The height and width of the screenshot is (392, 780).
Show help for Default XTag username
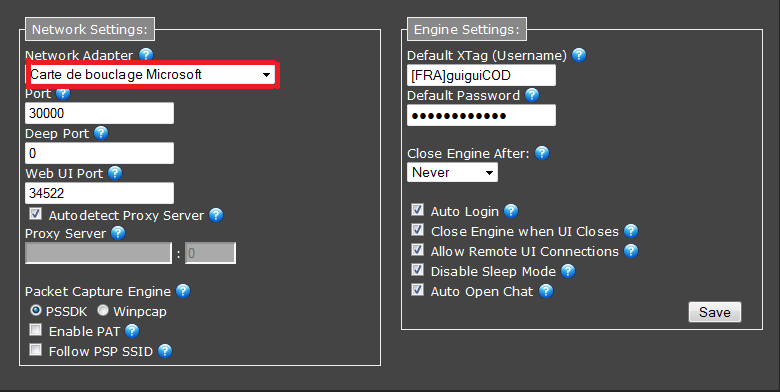579,55
